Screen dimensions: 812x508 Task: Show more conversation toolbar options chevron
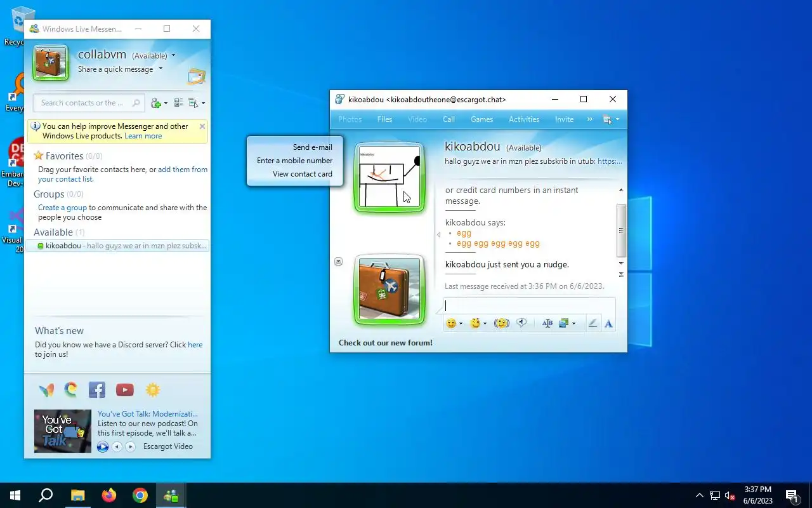point(590,119)
